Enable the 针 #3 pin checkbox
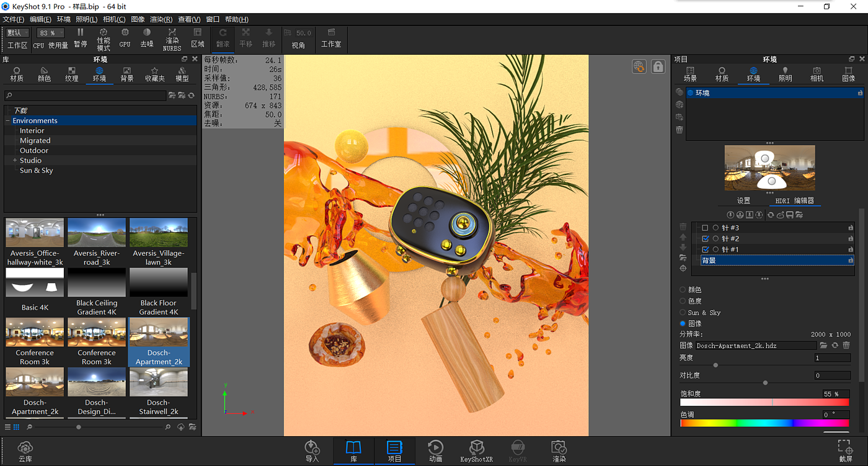Viewport: 868px width, 466px height. 705,228
